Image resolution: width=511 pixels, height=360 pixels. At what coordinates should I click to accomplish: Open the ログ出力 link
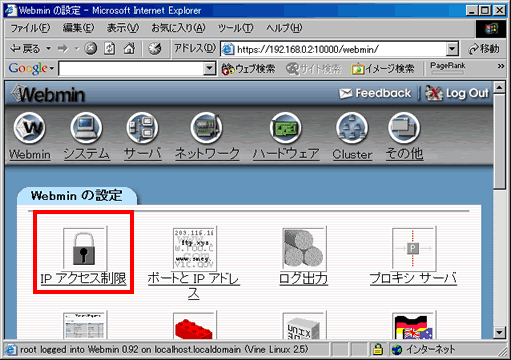[x=303, y=278]
